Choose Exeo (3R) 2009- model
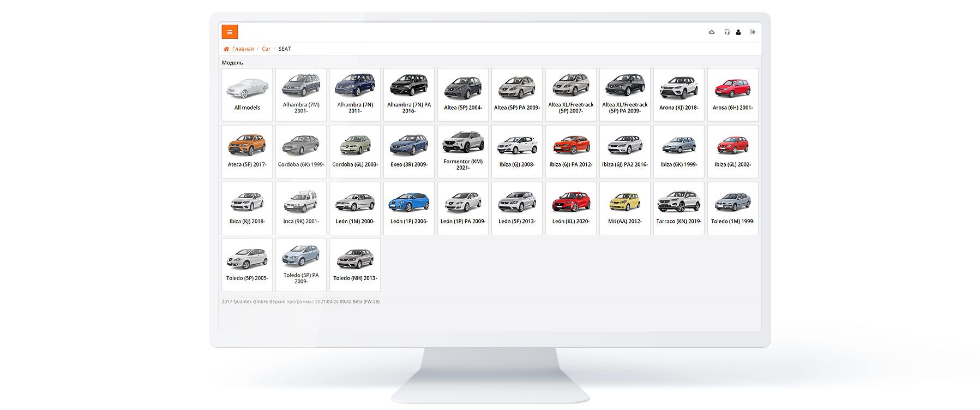This screenshot has width=980, height=410. [x=409, y=151]
